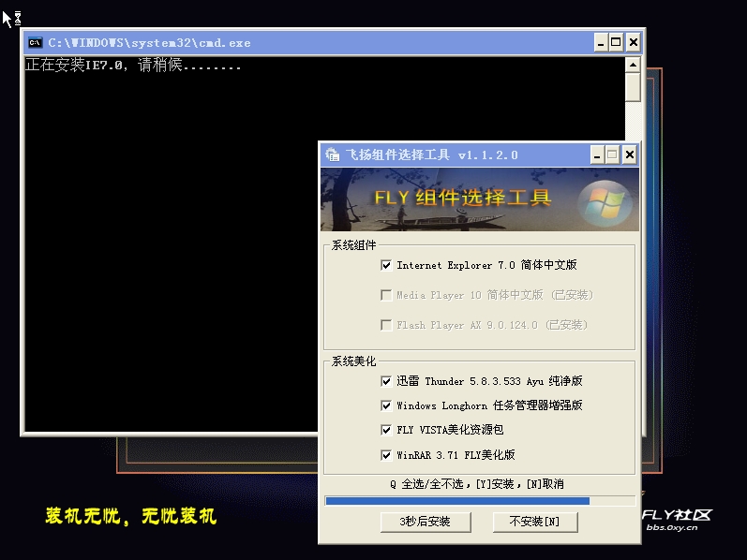The width and height of the screenshot is (747, 560).
Task: Close the 飞扬组件选择工具 window
Action: click(x=630, y=155)
